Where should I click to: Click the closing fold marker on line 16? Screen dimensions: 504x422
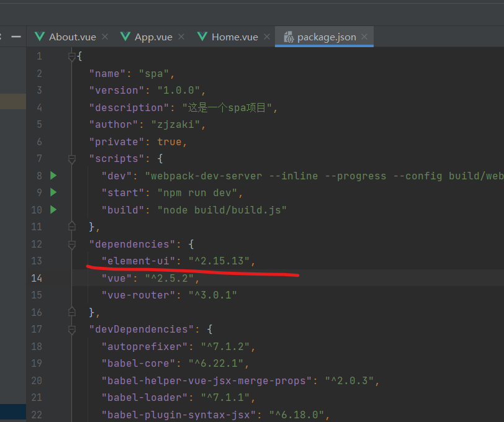[72, 312]
